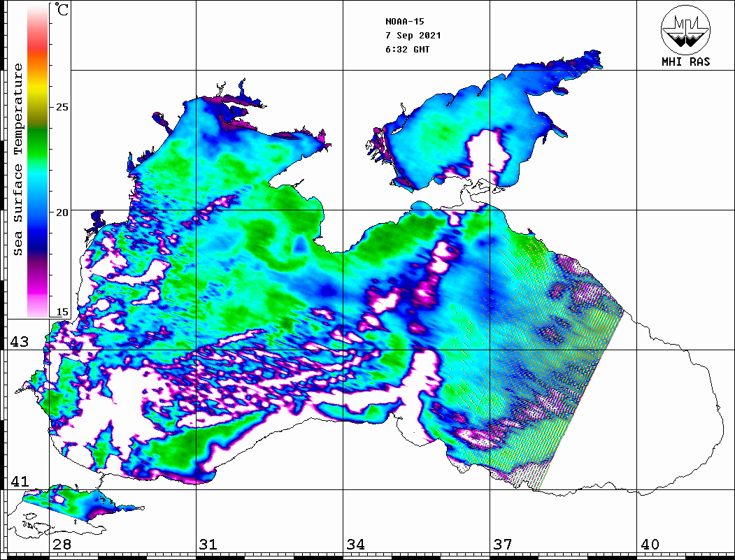The height and width of the screenshot is (560, 735).
Task: Click longitude label '34'
Action: point(355,545)
